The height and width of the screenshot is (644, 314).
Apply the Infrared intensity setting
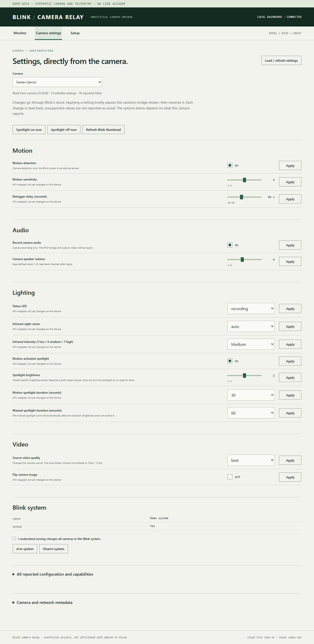290,344
